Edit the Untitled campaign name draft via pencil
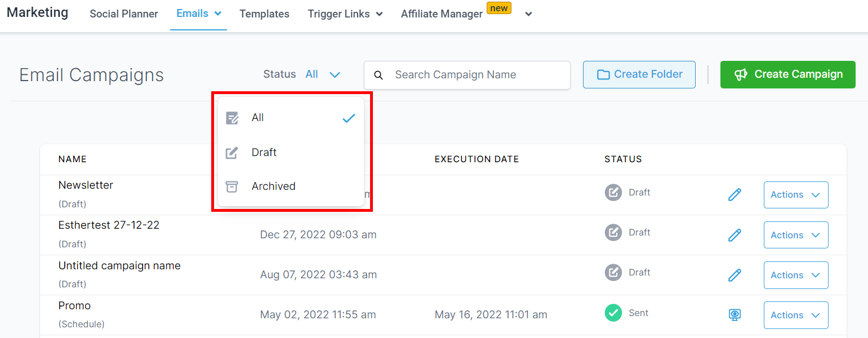Screen dimensions: 868x338 [x=735, y=275]
